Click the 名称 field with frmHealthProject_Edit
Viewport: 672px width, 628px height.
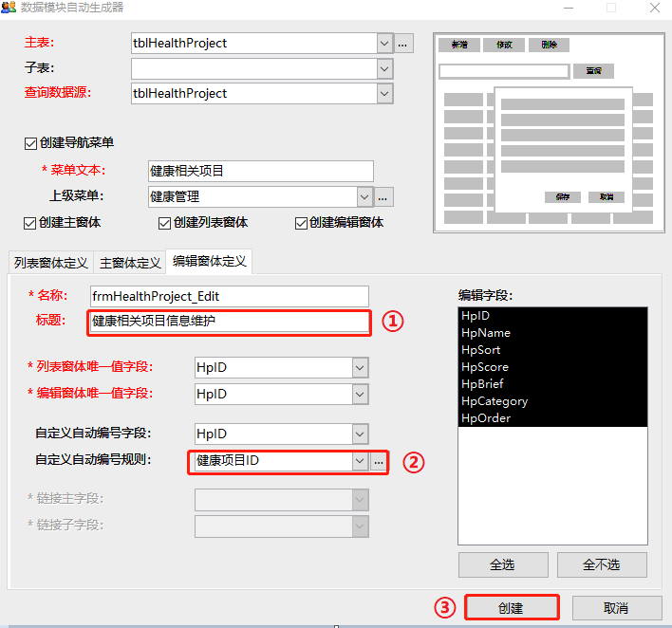[x=230, y=296]
